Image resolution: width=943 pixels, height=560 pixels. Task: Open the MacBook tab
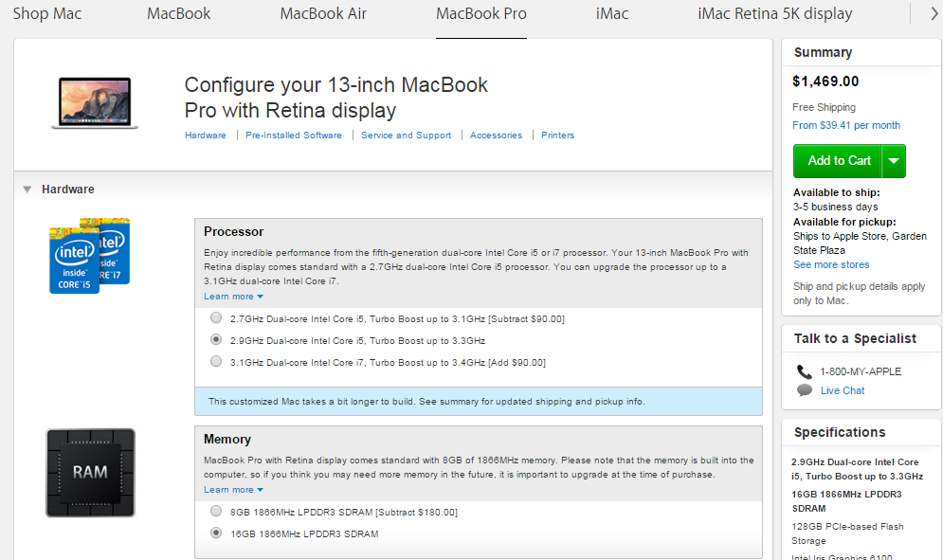point(178,13)
